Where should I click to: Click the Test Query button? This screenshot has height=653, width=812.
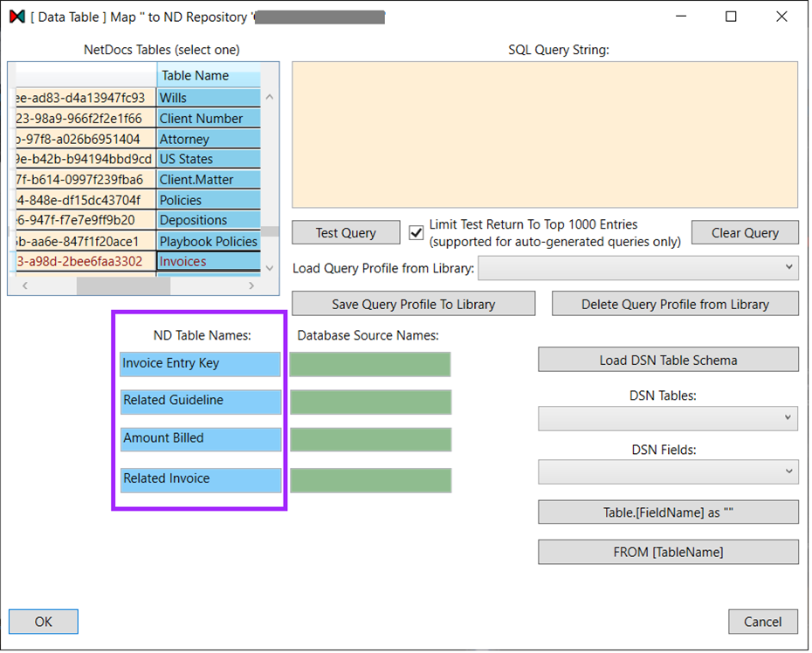point(346,232)
